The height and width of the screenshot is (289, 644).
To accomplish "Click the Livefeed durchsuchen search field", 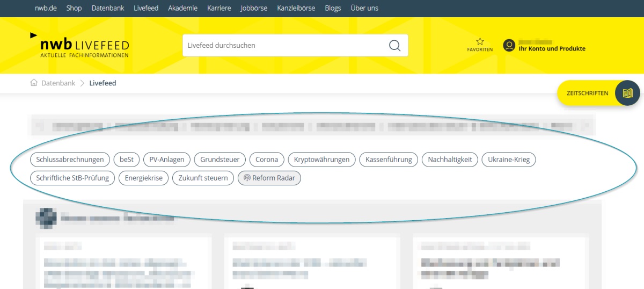I will [x=284, y=46].
